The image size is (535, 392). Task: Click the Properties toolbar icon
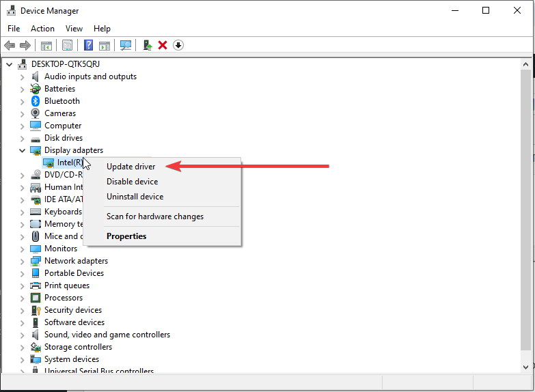(67, 45)
